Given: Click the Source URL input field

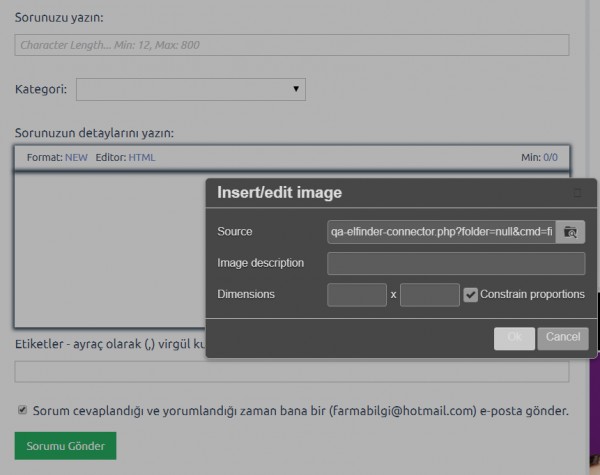Looking at the screenshot, I should (440, 232).
